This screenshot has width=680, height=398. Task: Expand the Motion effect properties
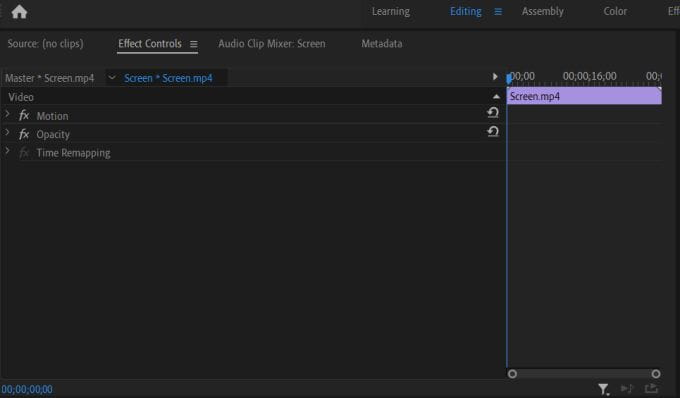pos(7,114)
